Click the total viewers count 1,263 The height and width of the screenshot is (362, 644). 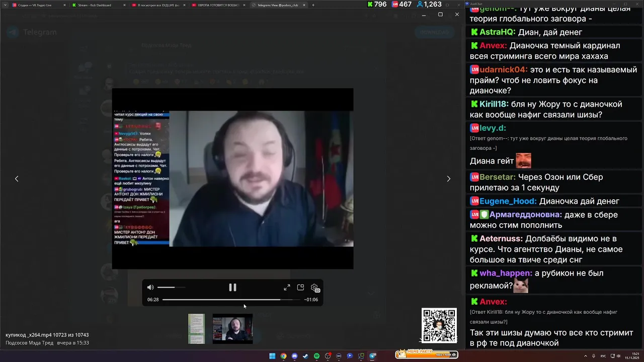pyautogui.click(x=429, y=5)
